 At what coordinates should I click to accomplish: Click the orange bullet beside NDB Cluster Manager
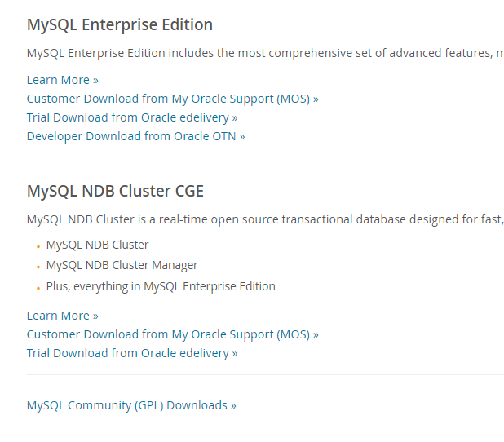coord(38,267)
